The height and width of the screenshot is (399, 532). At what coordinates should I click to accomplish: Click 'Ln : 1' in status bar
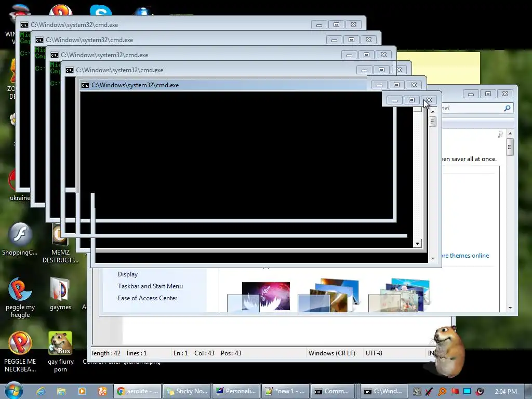click(x=180, y=353)
